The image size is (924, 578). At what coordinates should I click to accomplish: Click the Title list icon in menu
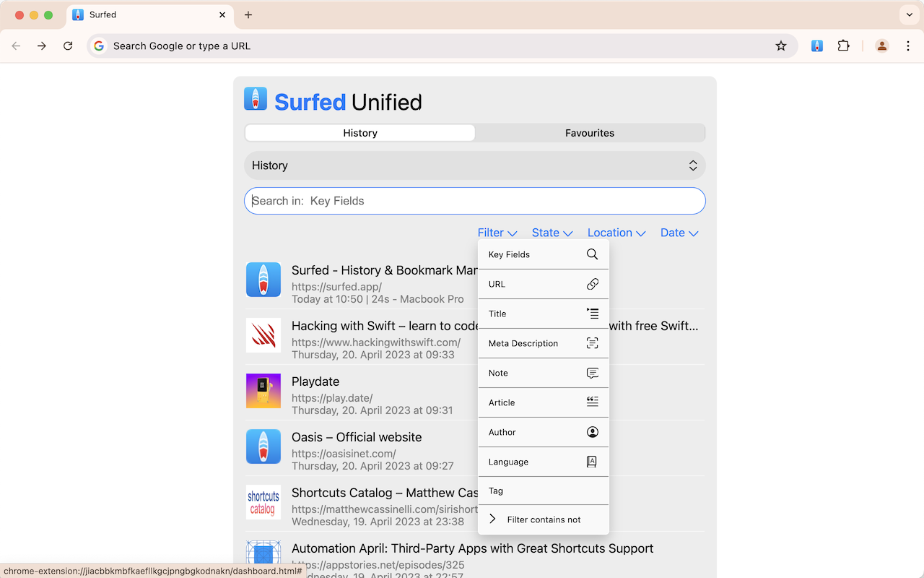592,314
